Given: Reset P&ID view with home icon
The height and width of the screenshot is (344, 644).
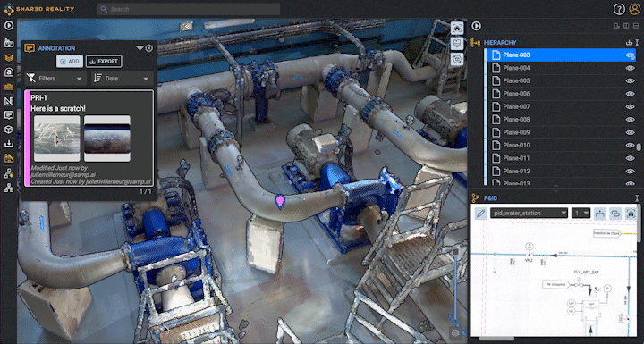Looking at the screenshot, I should click(631, 213).
